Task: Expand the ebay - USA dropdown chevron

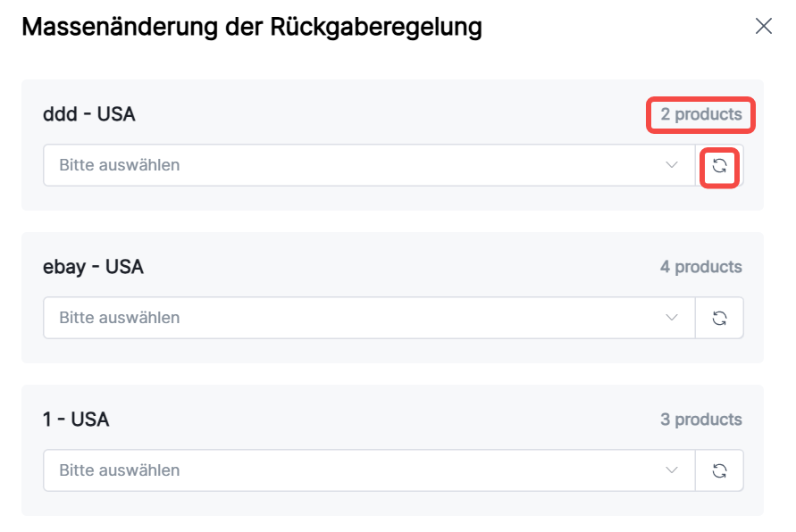Action: click(x=673, y=318)
